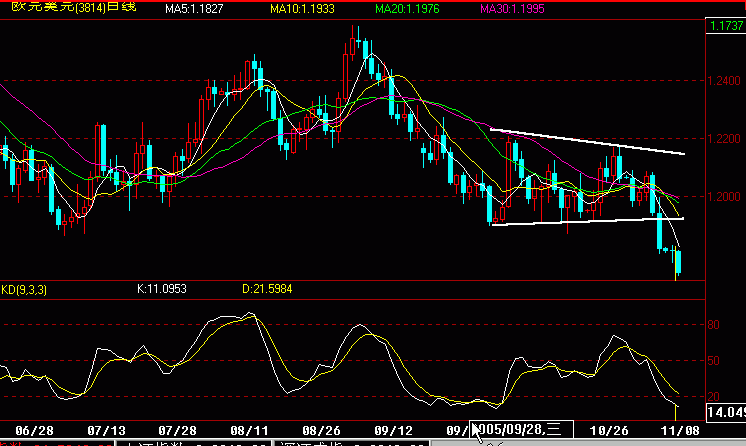Select the MA20:1.1976 indicator label
This screenshot has width=746, height=446.
click(407, 9)
